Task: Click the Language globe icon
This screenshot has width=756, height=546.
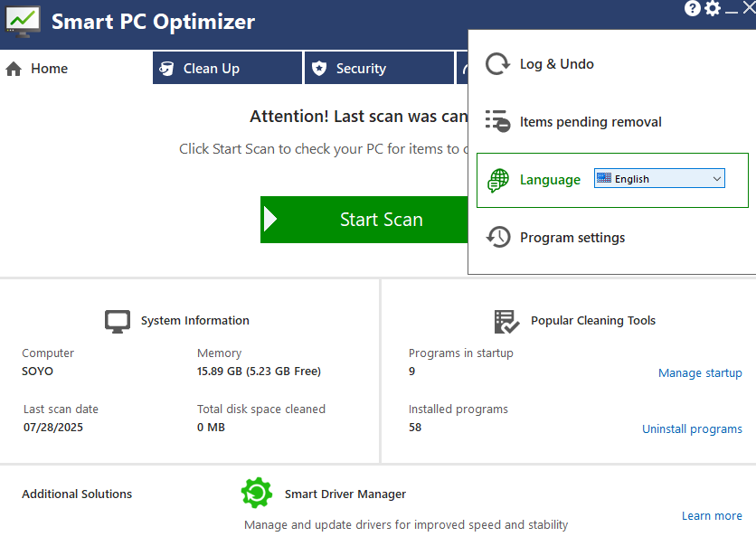Action: 497,180
